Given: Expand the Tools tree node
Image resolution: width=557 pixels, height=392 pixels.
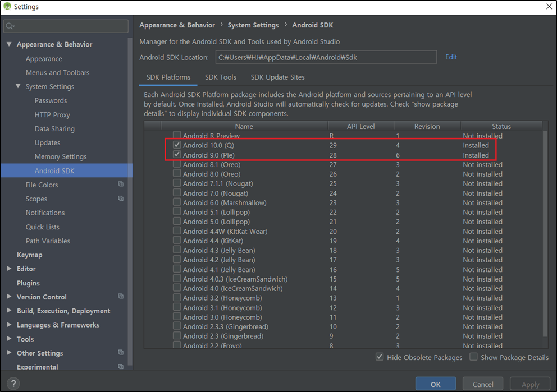Looking at the screenshot, I should pyautogui.click(x=9, y=339).
